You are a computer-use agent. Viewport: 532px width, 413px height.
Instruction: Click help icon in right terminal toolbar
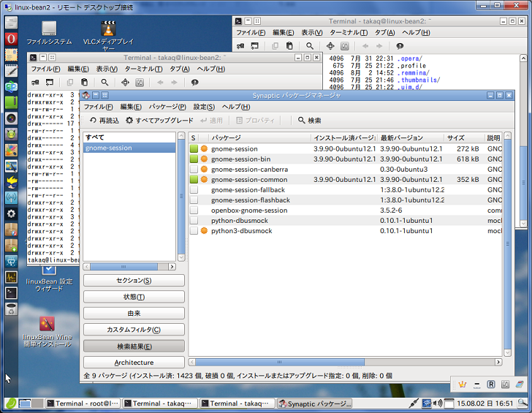pyautogui.click(x=400, y=46)
